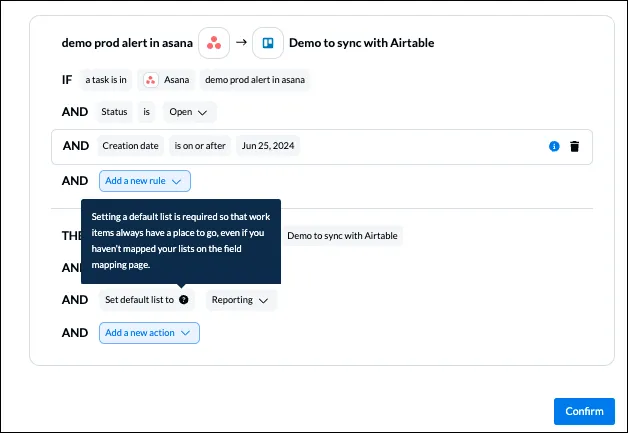This screenshot has height=433, width=628.
Task: Click the 'is' operator chip in Status row
Action: pyautogui.click(x=147, y=112)
